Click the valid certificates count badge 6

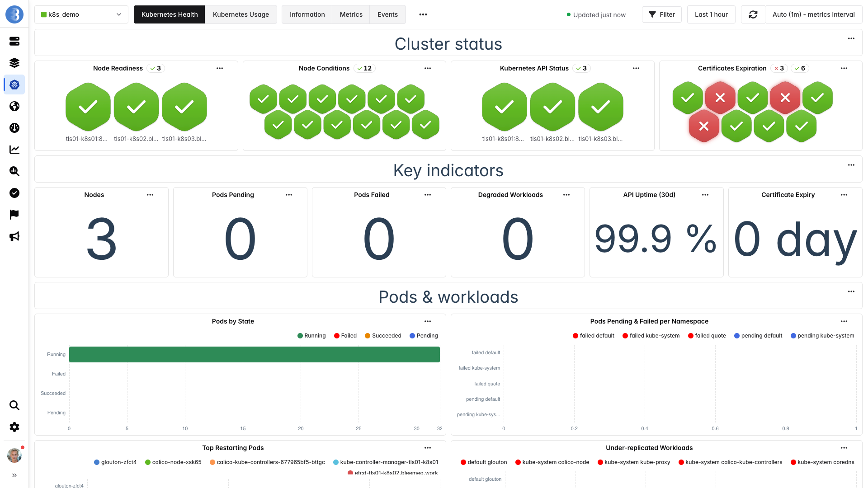tap(800, 68)
